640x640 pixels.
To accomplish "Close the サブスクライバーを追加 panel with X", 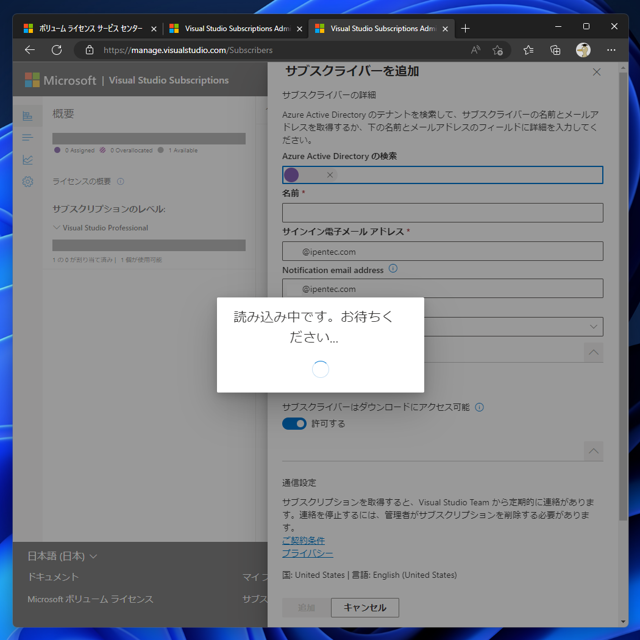I will (596, 72).
